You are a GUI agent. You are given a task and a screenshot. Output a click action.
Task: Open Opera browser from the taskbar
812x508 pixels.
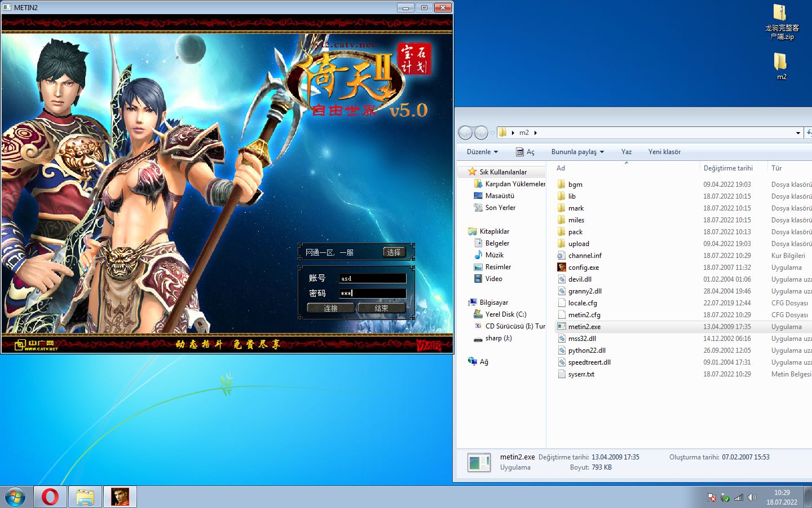pyautogui.click(x=50, y=497)
